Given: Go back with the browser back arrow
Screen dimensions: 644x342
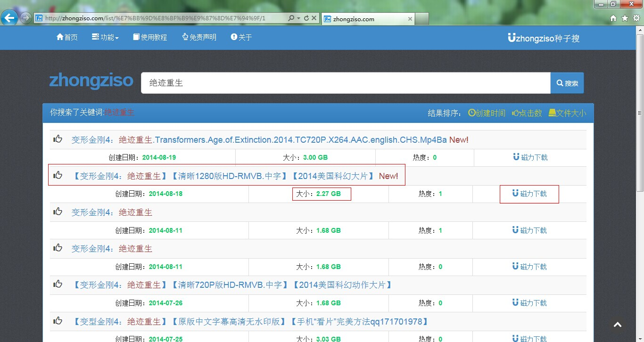Looking at the screenshot, I should point(9,18).
